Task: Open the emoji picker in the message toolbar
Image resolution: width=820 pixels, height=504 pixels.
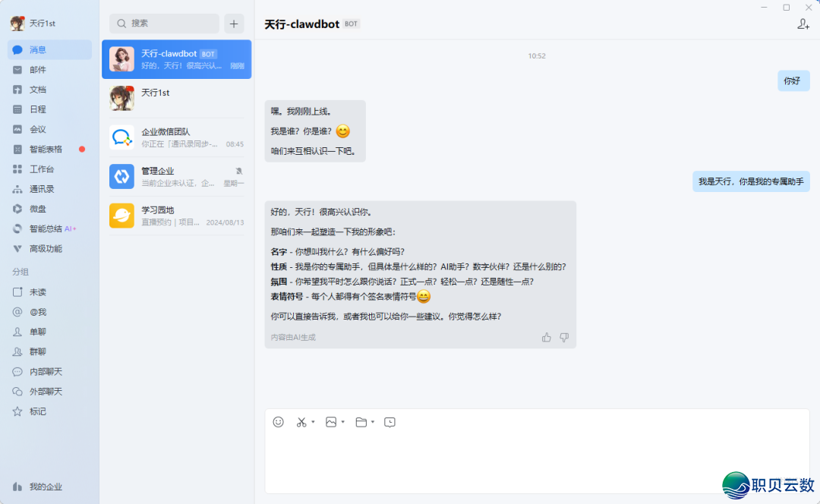Action: click(278, 421)
